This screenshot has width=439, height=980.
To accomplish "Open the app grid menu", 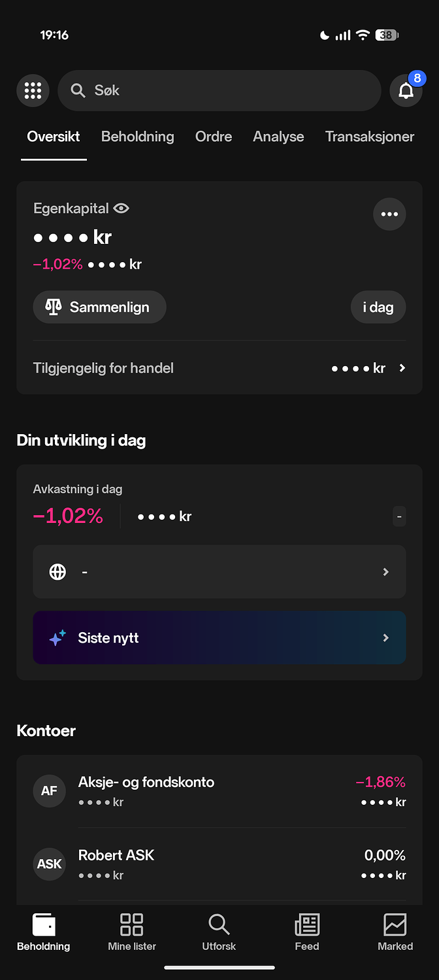I will pyautogui.click(x=33, y=90).
